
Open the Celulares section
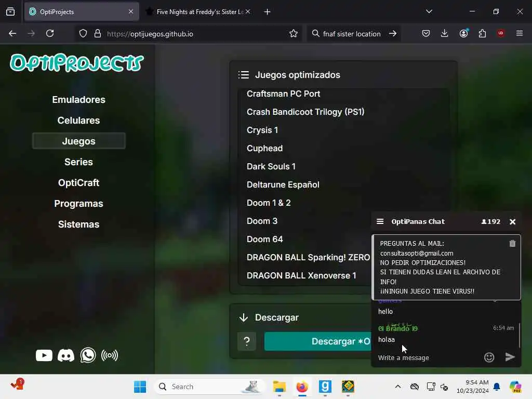(79, 121)
